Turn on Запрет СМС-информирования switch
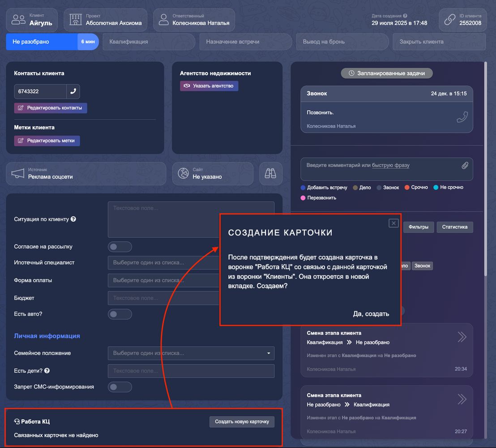 (x=120, y=387)
